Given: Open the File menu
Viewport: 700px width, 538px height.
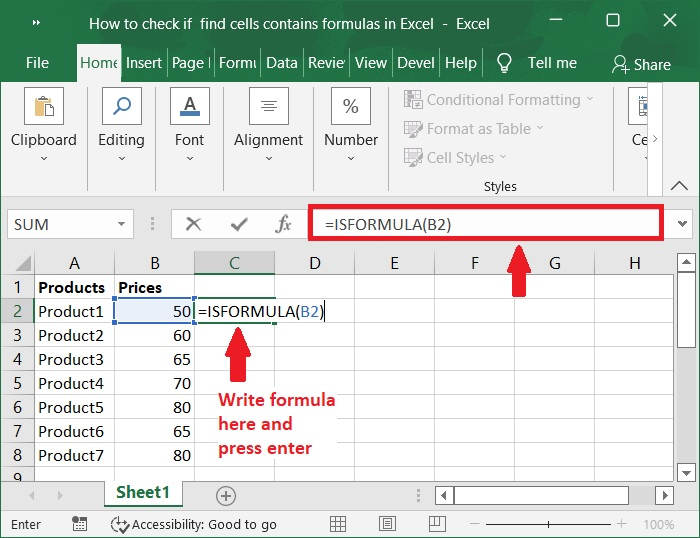Looking at the screenshot, I should (38, 63).
